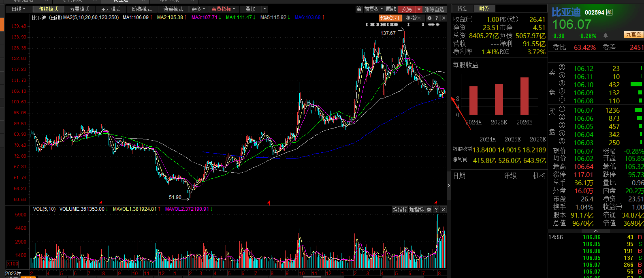Click the X100 volume scale label
The height and width of the screenshot is (278, 644).
[x=13, y=264]
